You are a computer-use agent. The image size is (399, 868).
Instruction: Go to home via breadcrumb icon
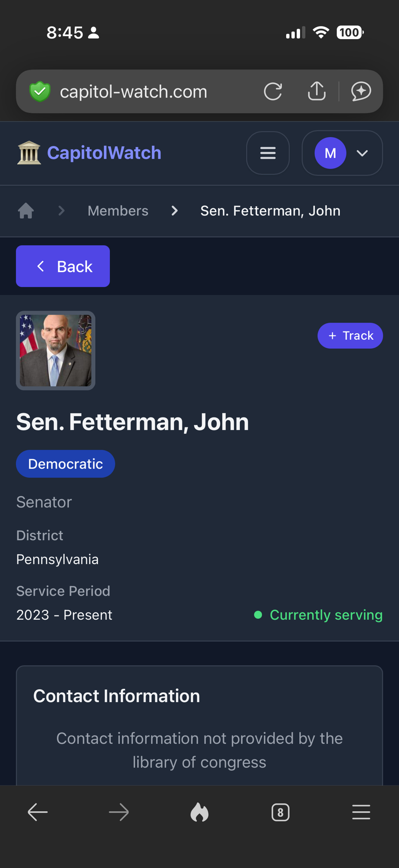[26, 211]
